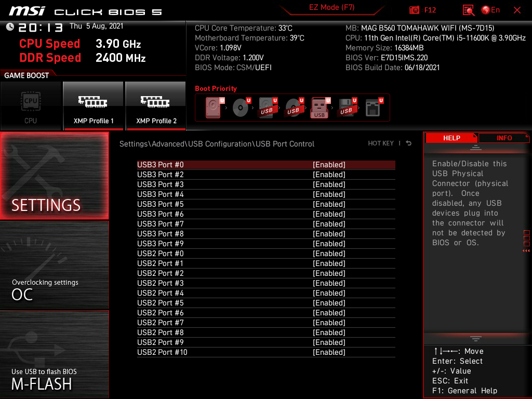Select the USB2 Port #2 row
This screenshot has width=532, height=399.
266,273
